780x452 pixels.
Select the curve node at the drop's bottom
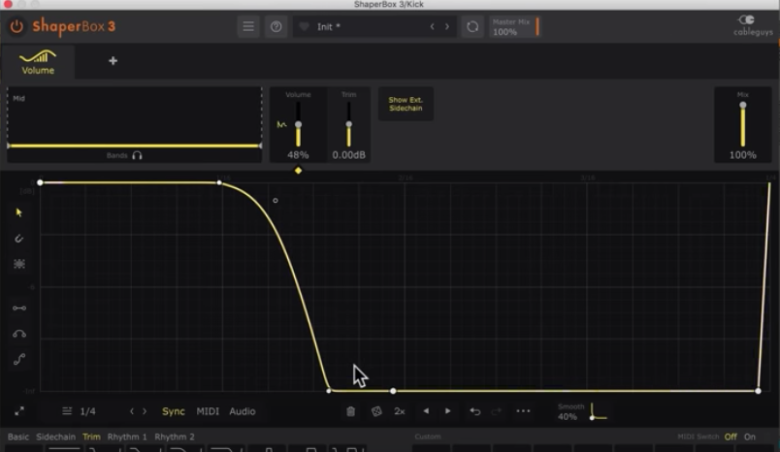coord(328,391)
